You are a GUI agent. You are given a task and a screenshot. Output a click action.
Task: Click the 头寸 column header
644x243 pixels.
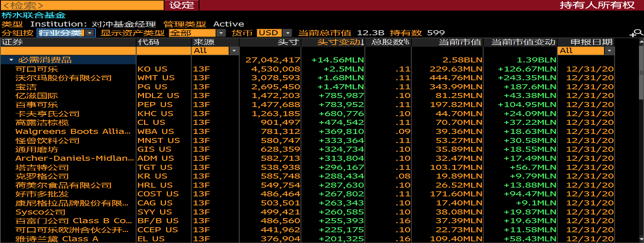coord(270,42)
